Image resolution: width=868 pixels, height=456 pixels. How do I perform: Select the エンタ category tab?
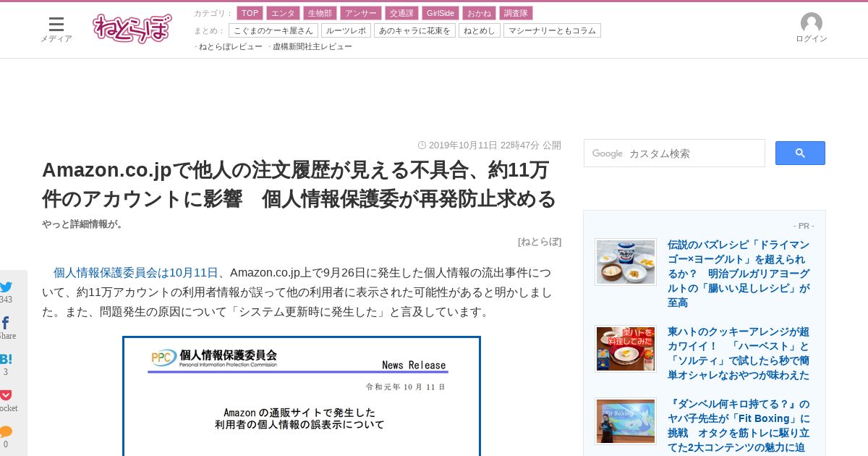pyautogui.click(x=283, y=13)
